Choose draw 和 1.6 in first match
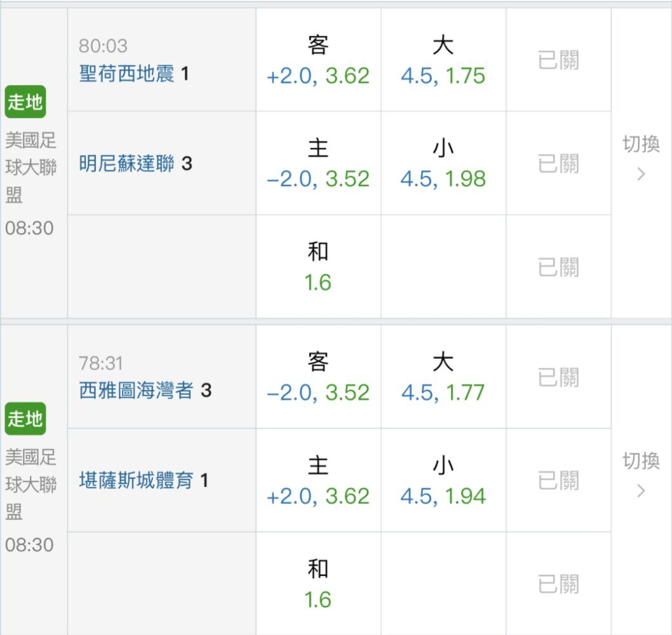The width and height of the screenshot is (672, 635). click(x=318, y=267)
